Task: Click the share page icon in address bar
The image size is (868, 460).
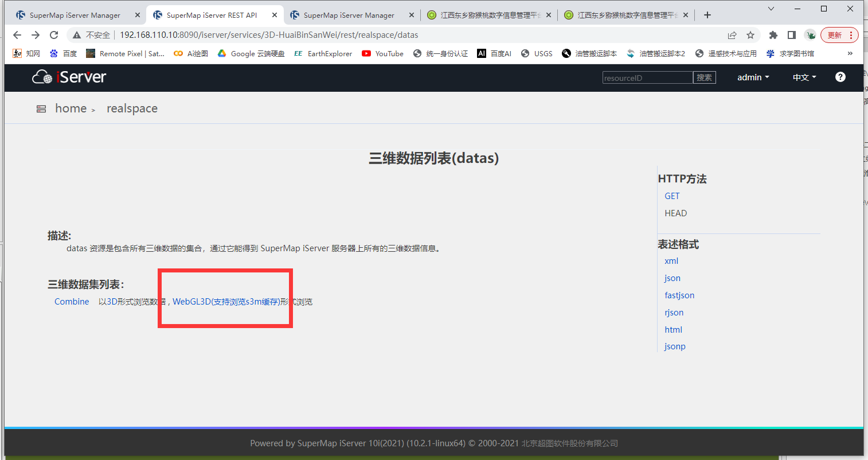Action: point(732,35)
